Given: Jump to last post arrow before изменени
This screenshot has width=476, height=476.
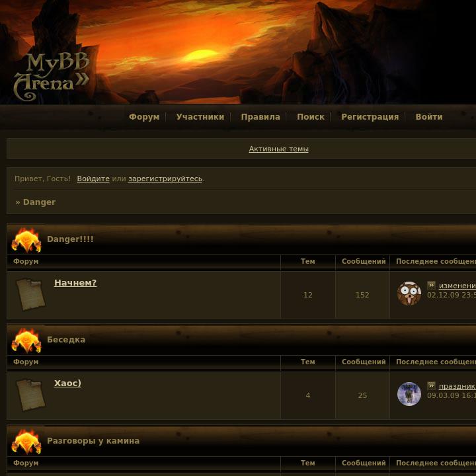Looking at the screenshot, I should click(x=431, y=285).
